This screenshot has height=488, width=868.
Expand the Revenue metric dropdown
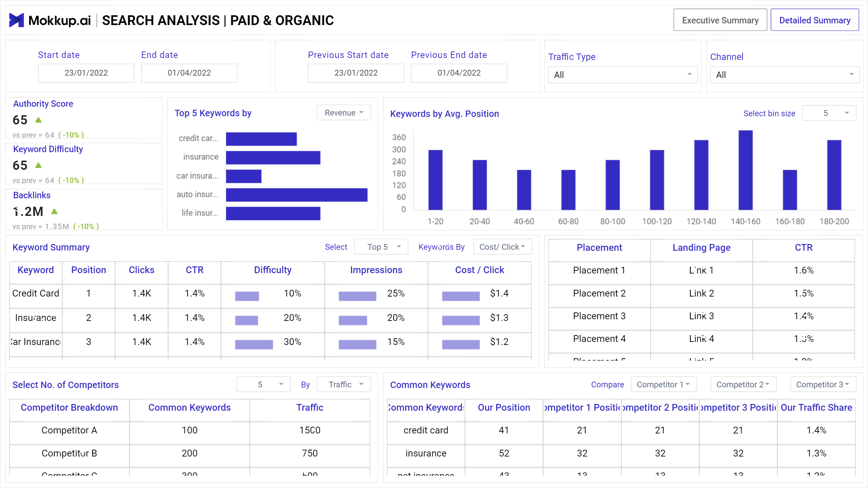tap(343, 113)
